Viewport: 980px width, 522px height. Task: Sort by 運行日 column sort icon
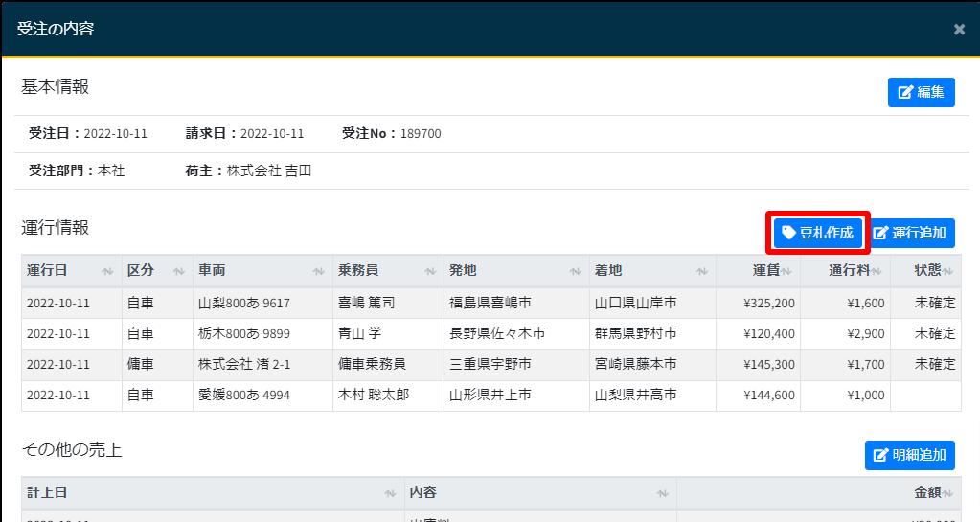click(107, 271)
